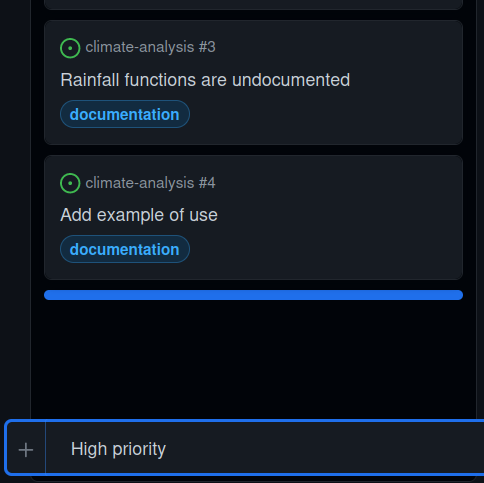The height and width of the screenshot is (483, 484).
Task: Click the open-issue status icon on issue #3
Action: (x=70, y=48)
